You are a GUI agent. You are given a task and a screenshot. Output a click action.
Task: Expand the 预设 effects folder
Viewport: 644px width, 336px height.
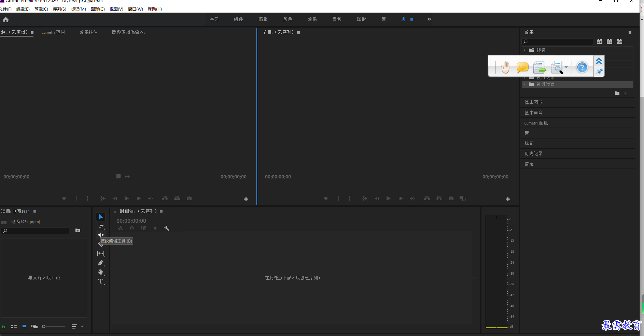pos(524,50)
